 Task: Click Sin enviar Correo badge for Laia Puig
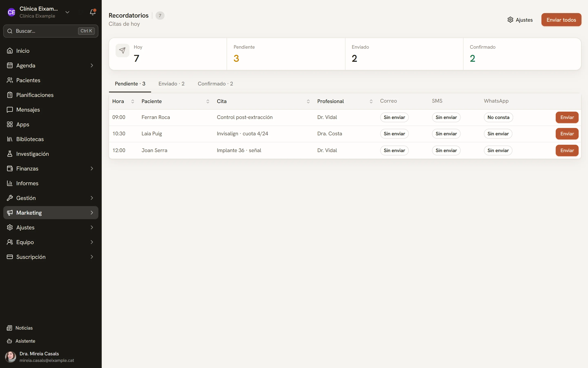click(394, 134)
